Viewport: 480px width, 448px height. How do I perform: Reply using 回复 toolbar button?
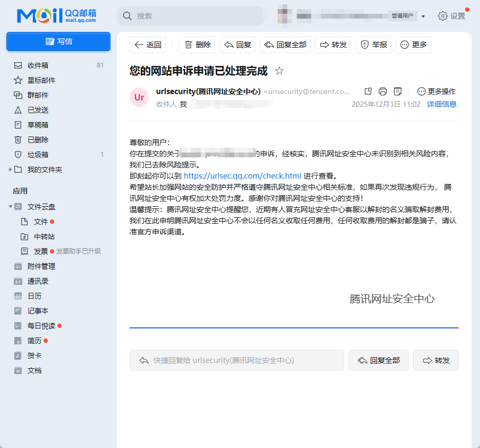[237, 45]
